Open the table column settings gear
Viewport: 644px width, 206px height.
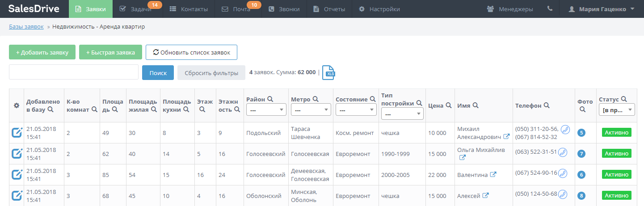pos(17,105)
